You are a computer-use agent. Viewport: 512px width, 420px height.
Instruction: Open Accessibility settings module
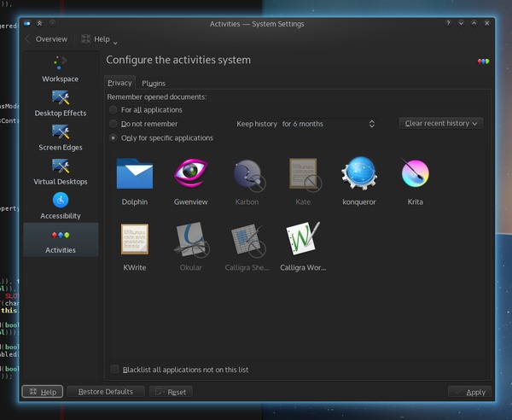[61, 206]
